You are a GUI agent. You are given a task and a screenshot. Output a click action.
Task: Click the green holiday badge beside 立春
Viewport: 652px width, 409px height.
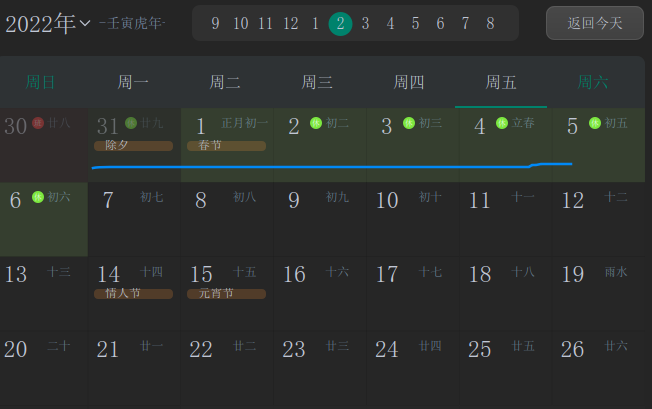point(502,123)
